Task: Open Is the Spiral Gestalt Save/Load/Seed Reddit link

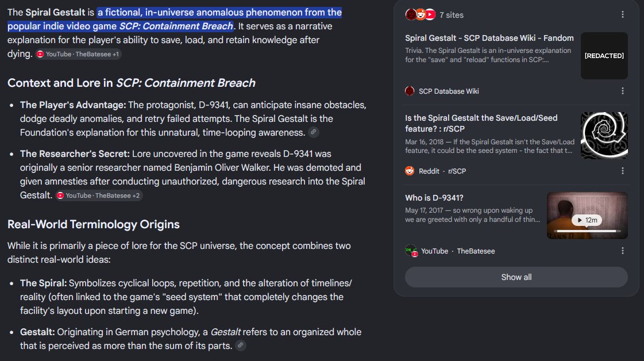Action: coord(481,124)
